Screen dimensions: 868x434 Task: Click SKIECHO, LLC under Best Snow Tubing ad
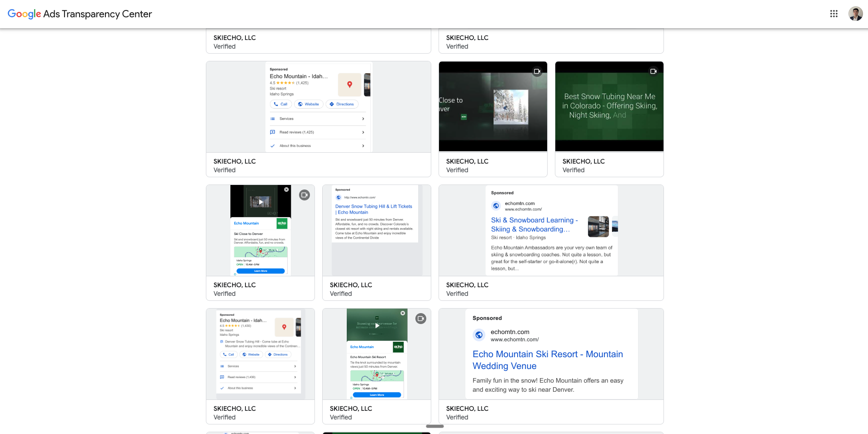coord(584,161)
